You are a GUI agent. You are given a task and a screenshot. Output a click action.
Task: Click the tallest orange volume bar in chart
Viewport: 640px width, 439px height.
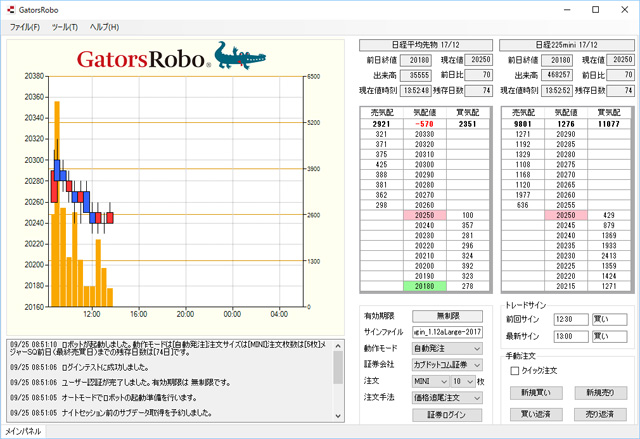(57, 204)
